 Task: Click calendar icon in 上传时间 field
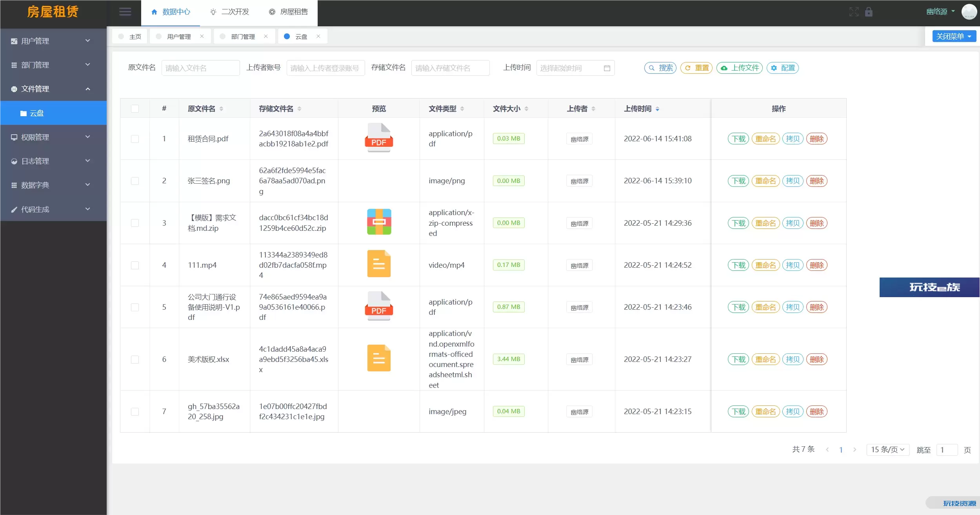pos(607,68)
